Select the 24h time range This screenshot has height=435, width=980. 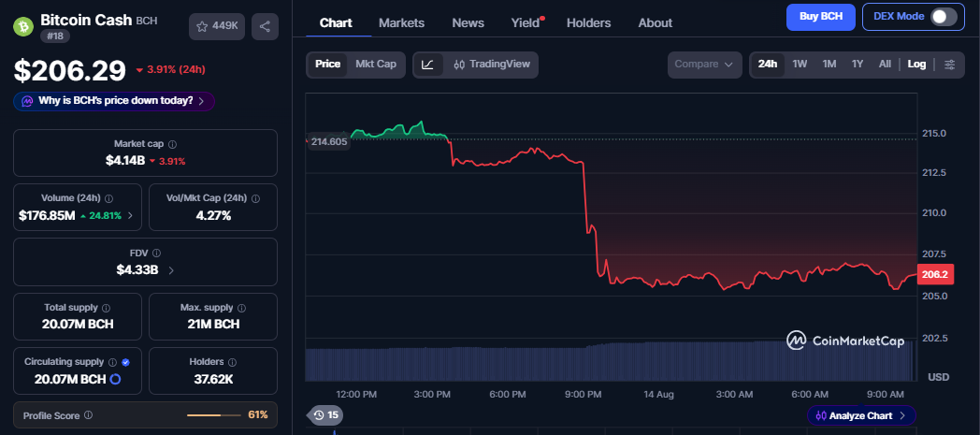(768, 65)
